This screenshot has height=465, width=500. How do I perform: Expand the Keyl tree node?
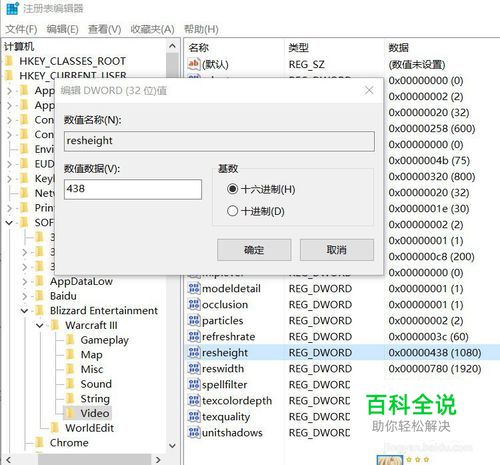click(9, 179)
